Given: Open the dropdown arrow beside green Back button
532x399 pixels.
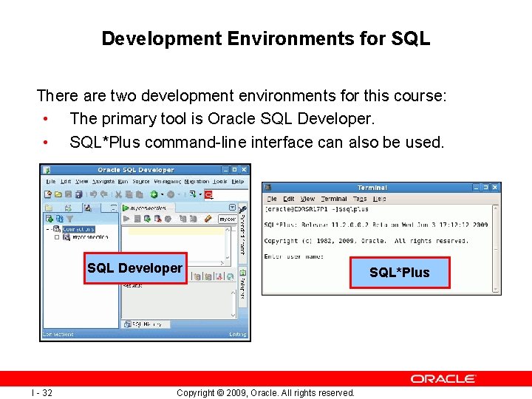Looking at the screenshot, I should (162, 195).
